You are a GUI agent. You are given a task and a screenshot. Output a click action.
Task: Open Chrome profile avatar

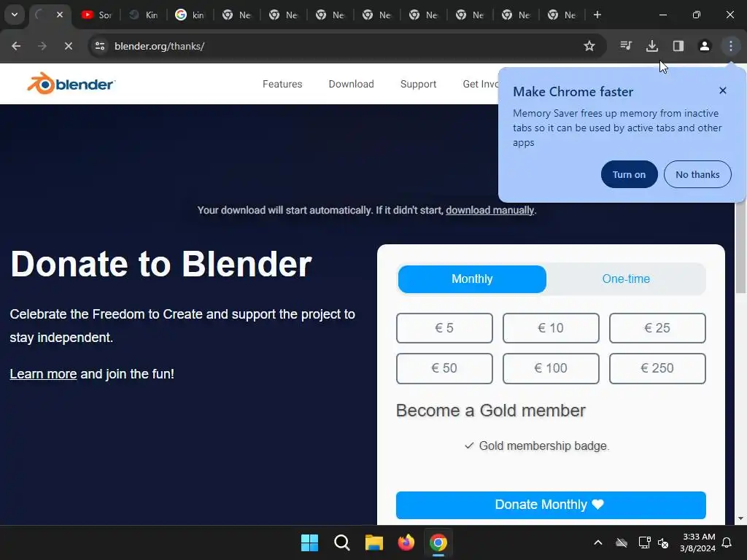(704, 46)
